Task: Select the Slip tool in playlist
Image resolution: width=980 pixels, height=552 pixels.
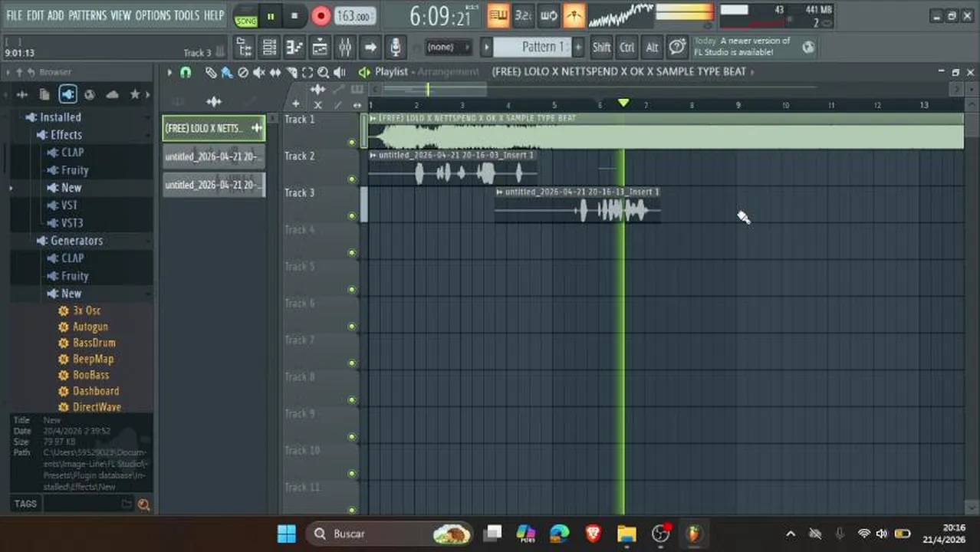Action: tap(275, 72)
